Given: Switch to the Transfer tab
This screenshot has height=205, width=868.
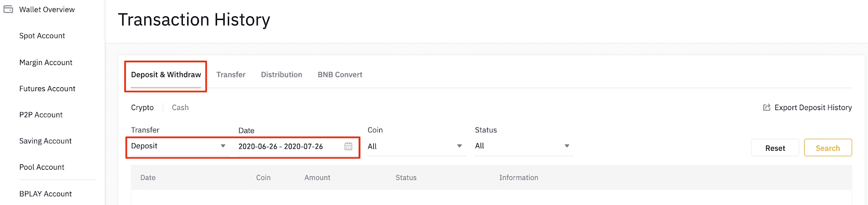Looking at the screenshot, I should (x=231, y=75).
